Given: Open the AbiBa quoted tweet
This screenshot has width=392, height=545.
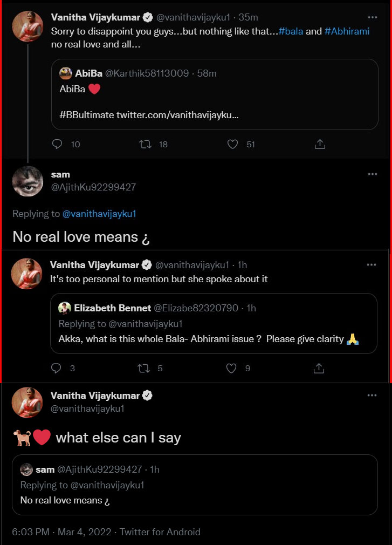Looking at the screenshot, I should click(x=215, y=103).
